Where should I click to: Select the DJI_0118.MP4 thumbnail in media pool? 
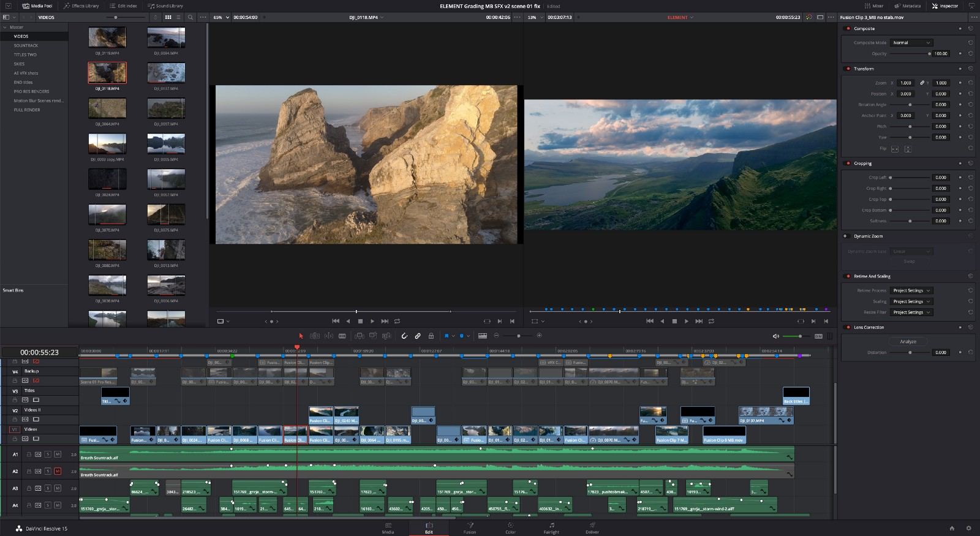tap(107, 73)
